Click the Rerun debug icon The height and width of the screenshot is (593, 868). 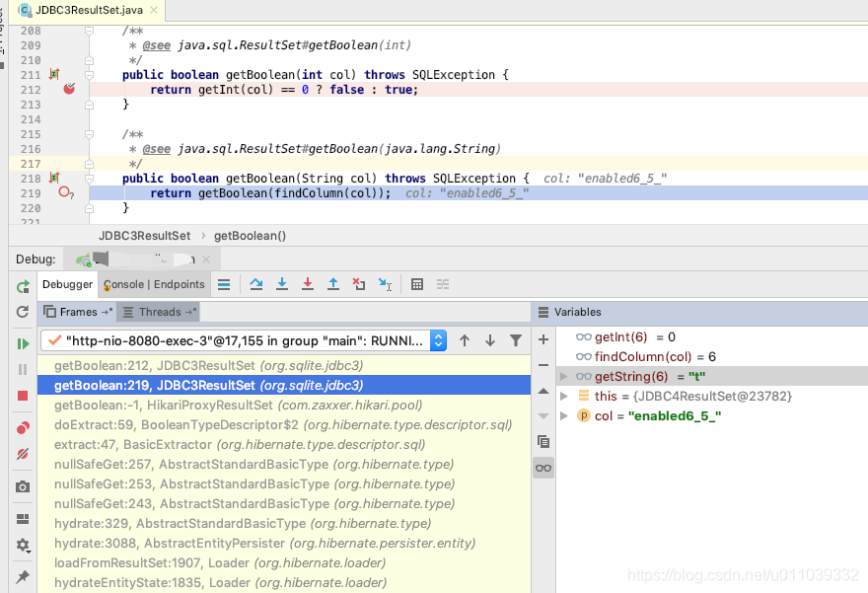(x=23, y=286)
